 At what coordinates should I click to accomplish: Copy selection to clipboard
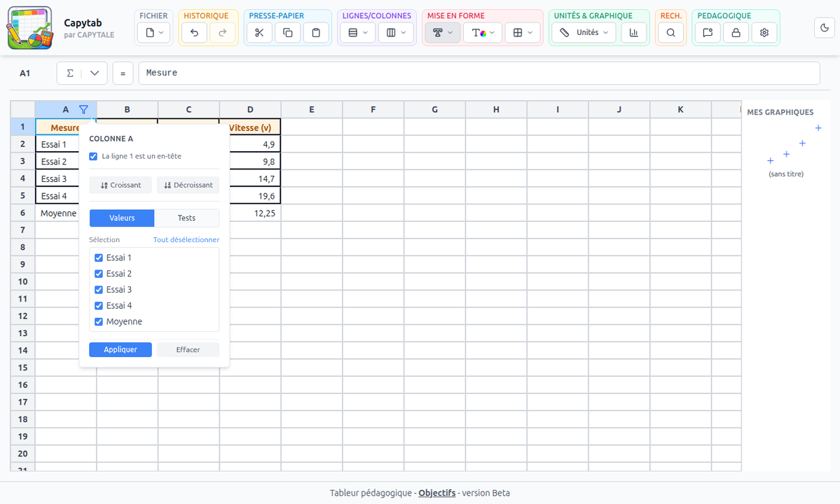tap(288, 33)
